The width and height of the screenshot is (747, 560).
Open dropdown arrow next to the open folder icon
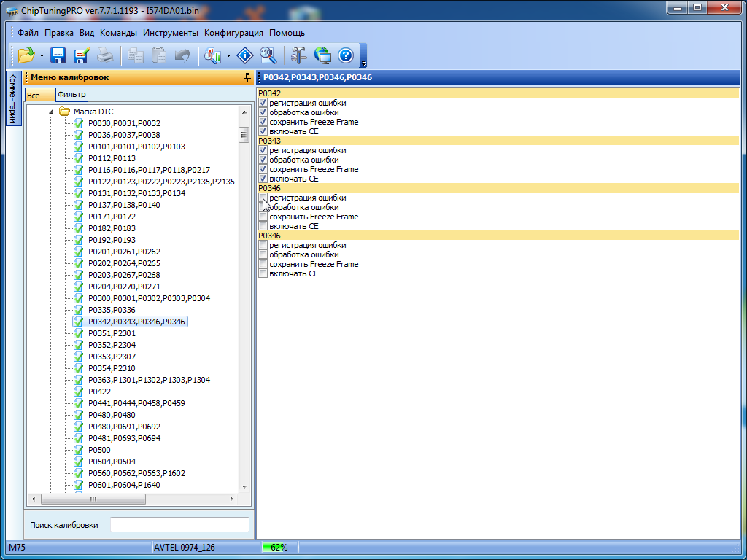42,55
